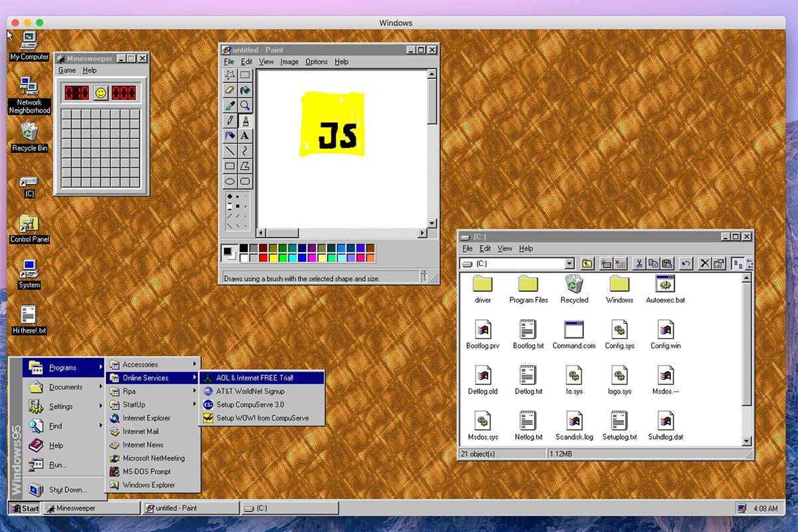
Task: Click the Delete icon in C: toolbar
Action: pos(705,263)
